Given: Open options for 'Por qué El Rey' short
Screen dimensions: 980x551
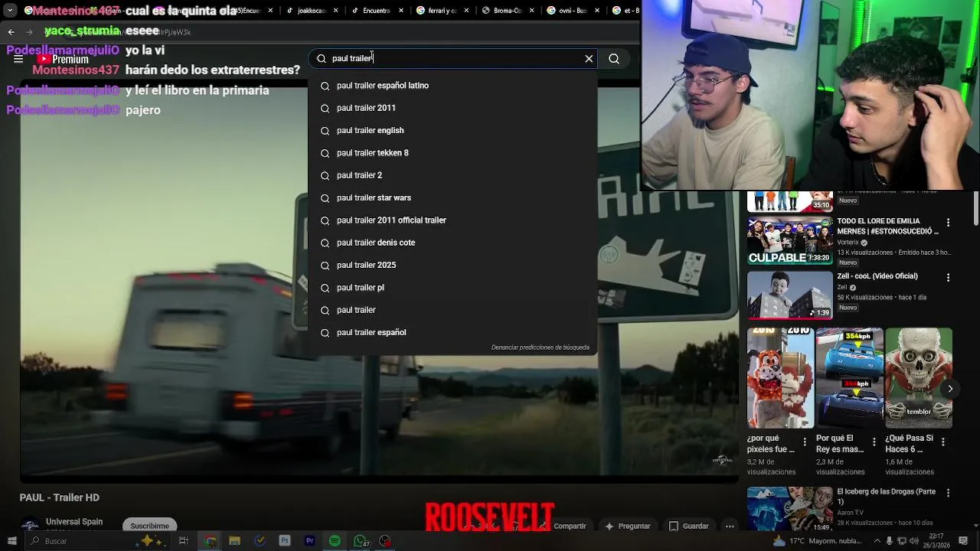Looking at the screenshot, I should [x=874, y=442].
